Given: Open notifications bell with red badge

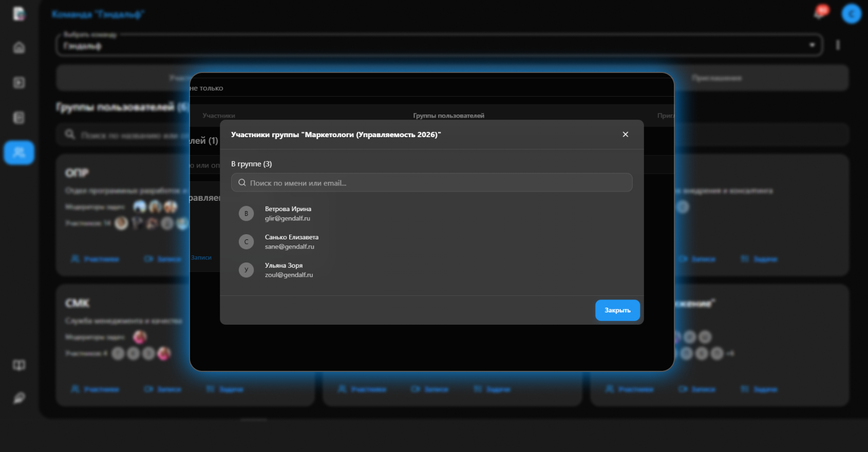Looking at the screenshot, I should pyautogui.click(x=820, y=13).
